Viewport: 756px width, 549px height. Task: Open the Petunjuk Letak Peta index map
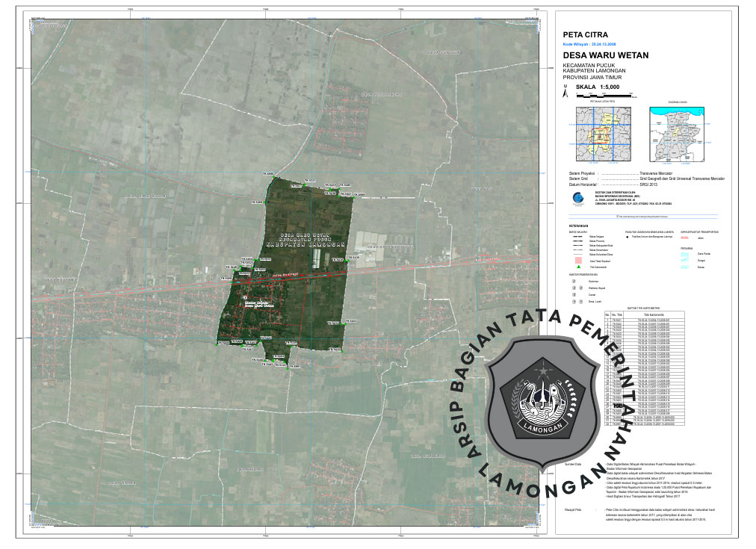(602, 132)
